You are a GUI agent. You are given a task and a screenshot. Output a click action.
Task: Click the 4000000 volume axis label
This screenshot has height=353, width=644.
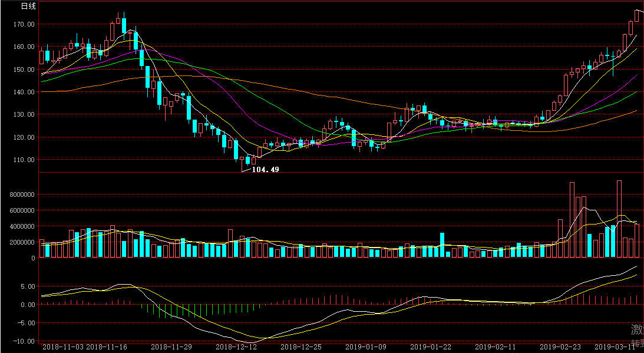[x=22, y=226]
